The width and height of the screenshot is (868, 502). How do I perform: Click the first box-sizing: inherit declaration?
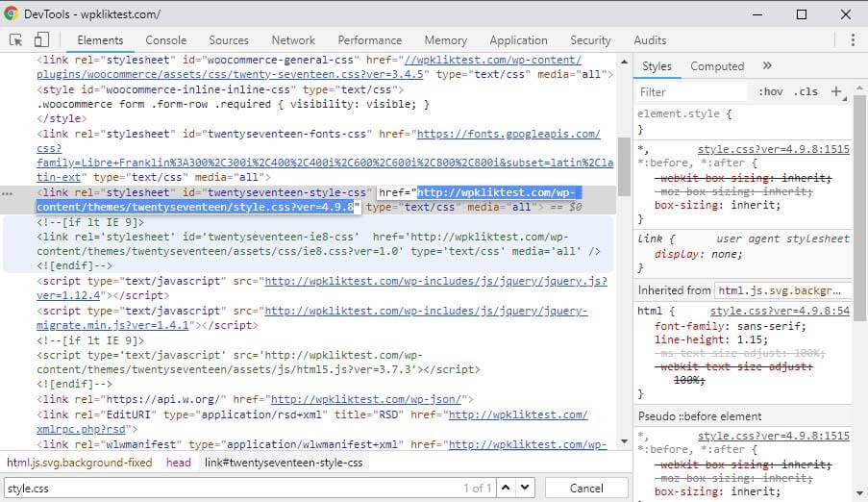click(717, 206)
